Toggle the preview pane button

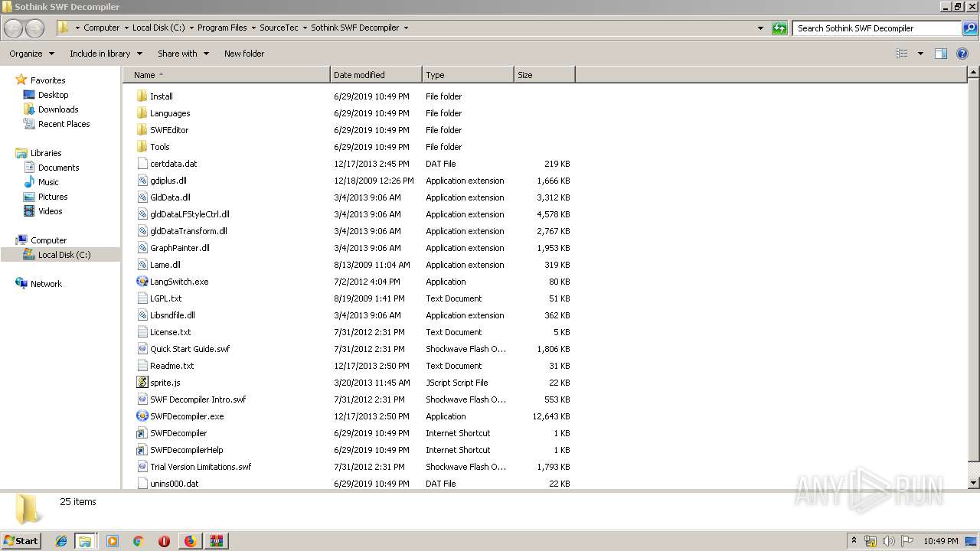941,54
